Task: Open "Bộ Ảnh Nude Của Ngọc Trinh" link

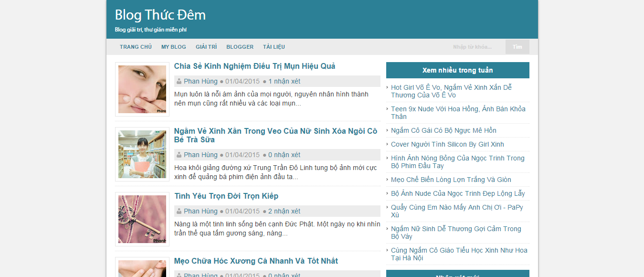Action: click(x=458, y=193)
